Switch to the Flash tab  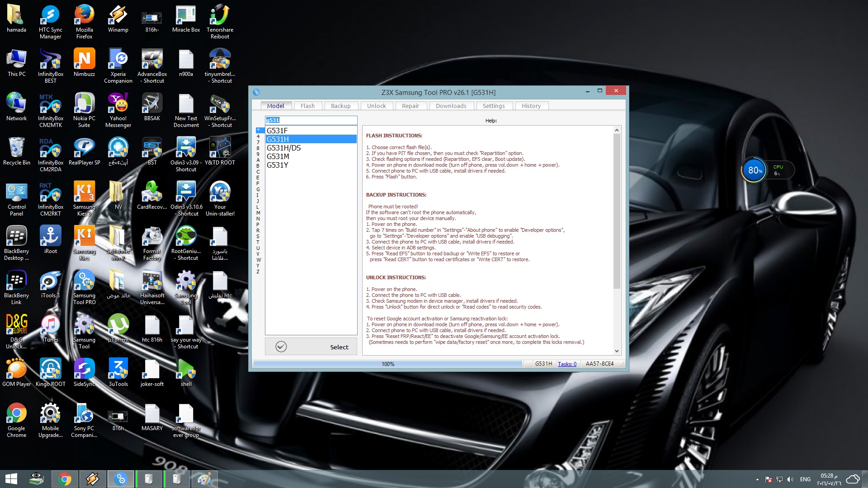pyautogui.click(x=307, y=106)
